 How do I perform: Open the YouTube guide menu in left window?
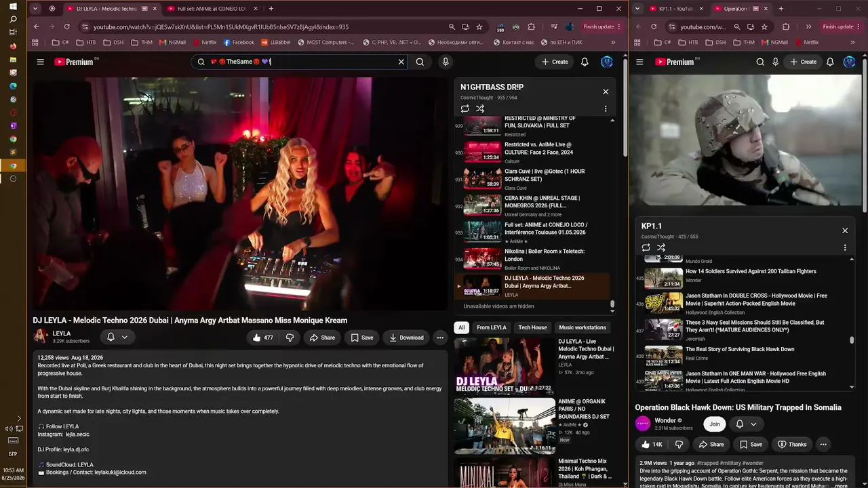tap(41, 62)
